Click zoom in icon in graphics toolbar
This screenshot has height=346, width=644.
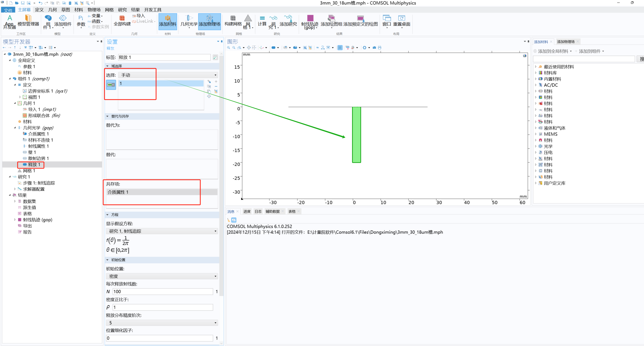coord(229,48)
